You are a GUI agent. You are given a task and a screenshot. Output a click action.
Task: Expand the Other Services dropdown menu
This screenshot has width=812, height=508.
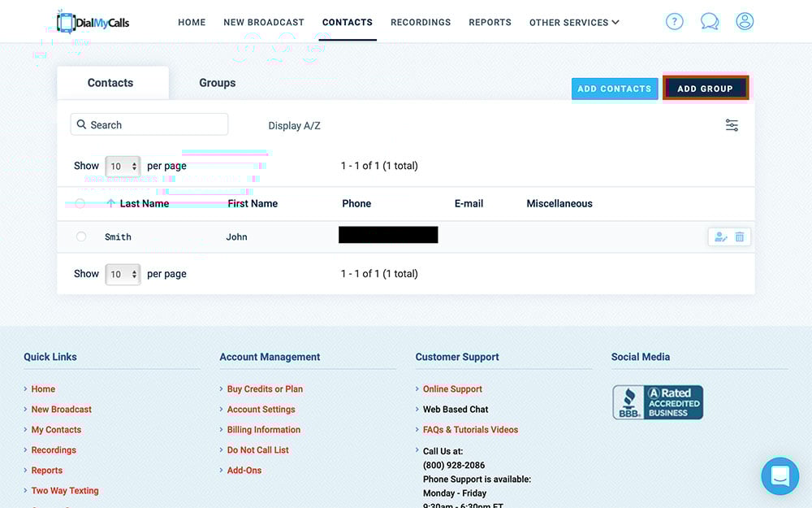tap(574, 23)
